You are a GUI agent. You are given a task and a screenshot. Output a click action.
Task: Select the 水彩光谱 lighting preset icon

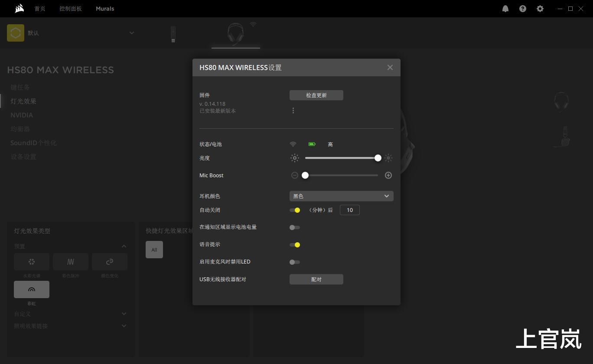[x=32, y=262]
